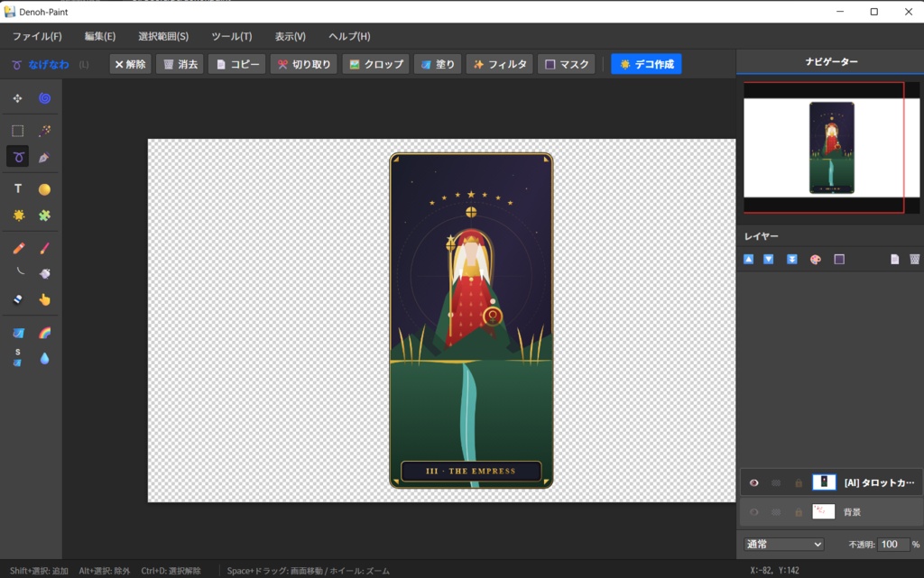Select the yellow circle shape tool
This screenshot has width=924, height=578.
pos(45,189)
